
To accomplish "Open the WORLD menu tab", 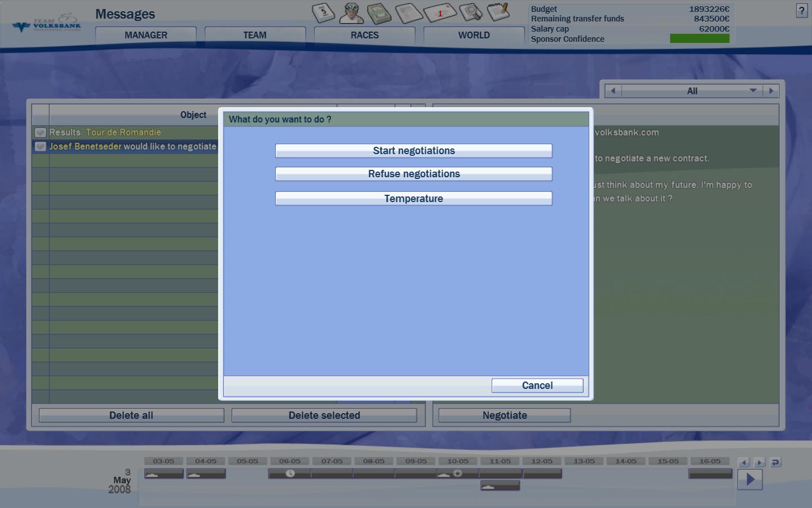I will coord(474,35).
